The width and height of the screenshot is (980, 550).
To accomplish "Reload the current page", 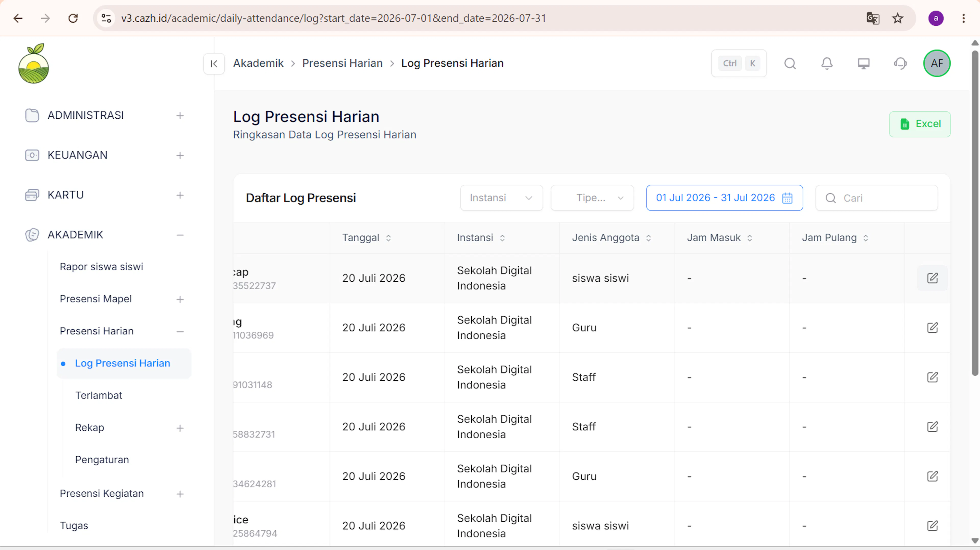I will (x=73, y=18).
